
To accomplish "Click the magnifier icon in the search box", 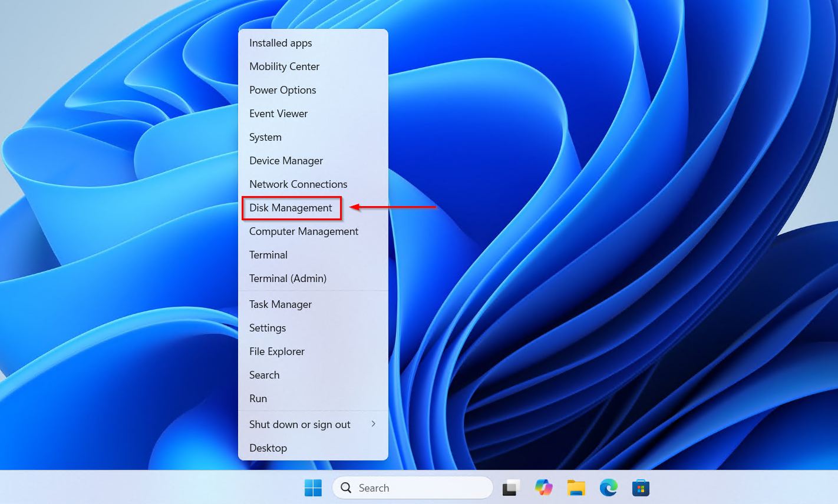I will (x=346, y=488).
